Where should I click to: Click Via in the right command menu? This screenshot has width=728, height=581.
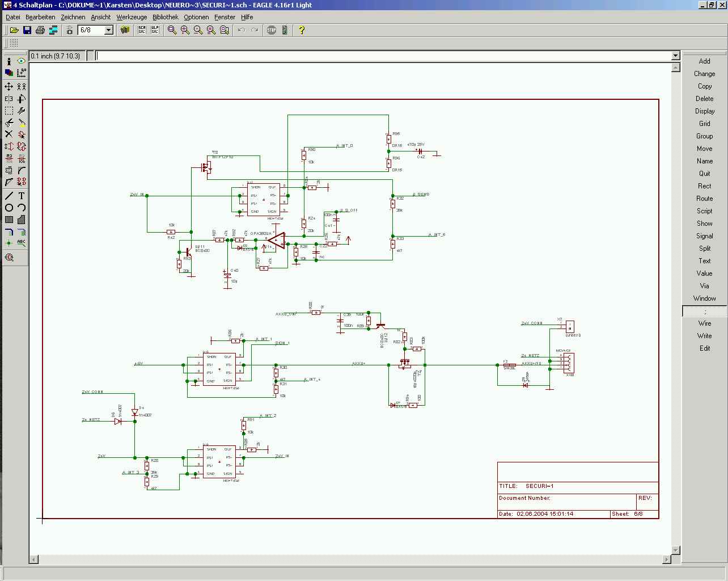point(704,286)
